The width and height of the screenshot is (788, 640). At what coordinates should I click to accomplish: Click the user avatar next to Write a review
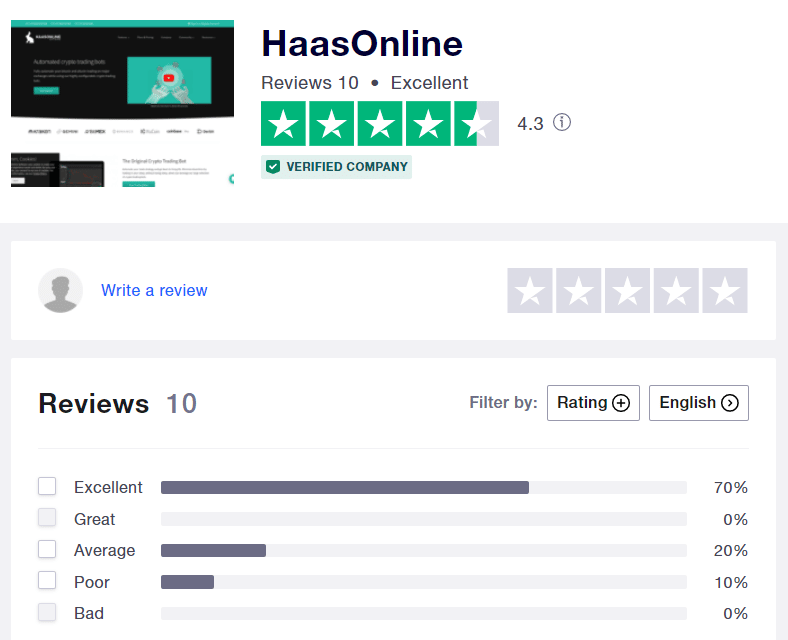pos(60,290)
